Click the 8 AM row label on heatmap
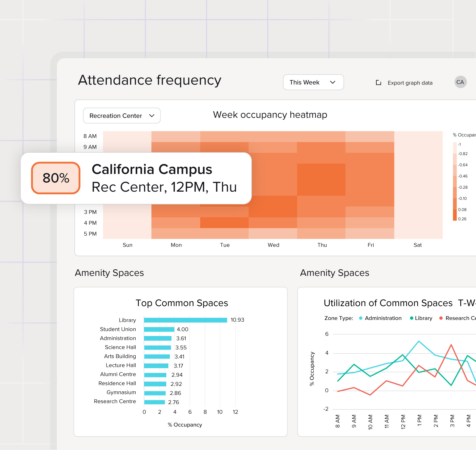Screen dimensions: 476x450 tap(90, 136)
